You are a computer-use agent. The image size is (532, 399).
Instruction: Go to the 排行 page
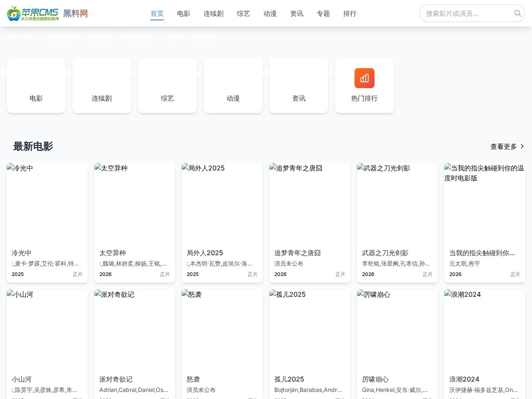350,13
